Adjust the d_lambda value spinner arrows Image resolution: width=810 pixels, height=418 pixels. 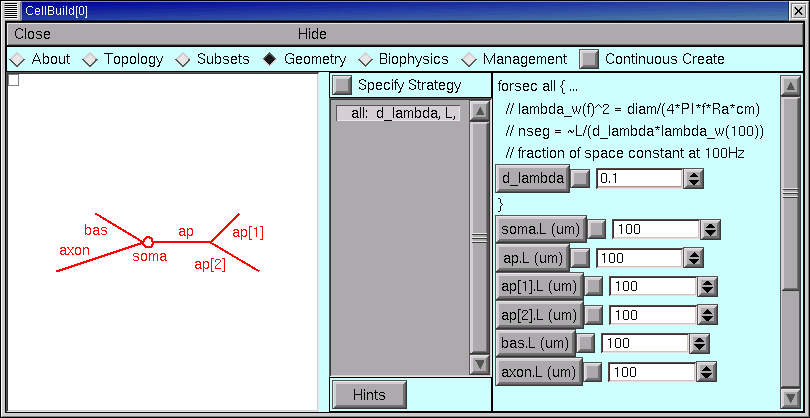tap(694, 179)
